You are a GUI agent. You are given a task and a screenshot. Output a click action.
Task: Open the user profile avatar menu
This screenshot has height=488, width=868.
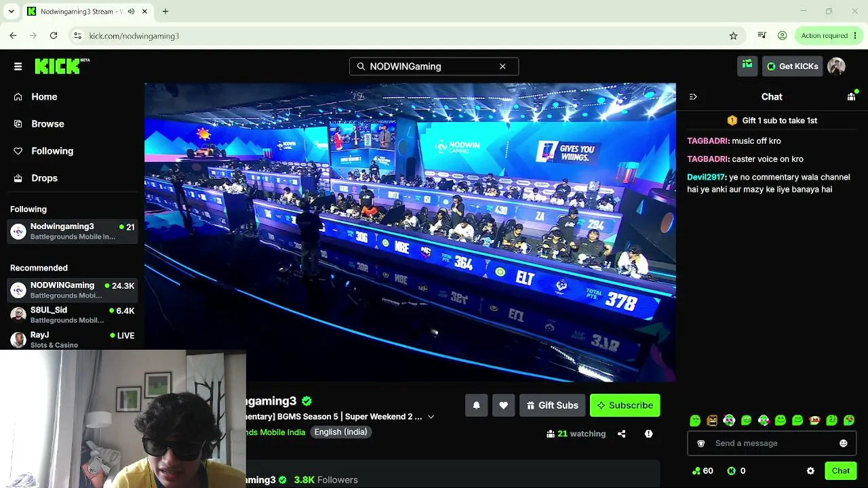coord(836,66)
